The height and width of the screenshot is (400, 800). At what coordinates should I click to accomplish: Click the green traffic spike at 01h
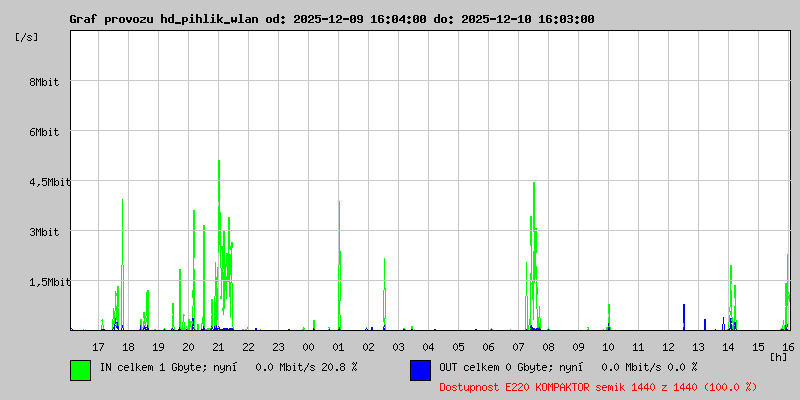(x=339, y=265)
